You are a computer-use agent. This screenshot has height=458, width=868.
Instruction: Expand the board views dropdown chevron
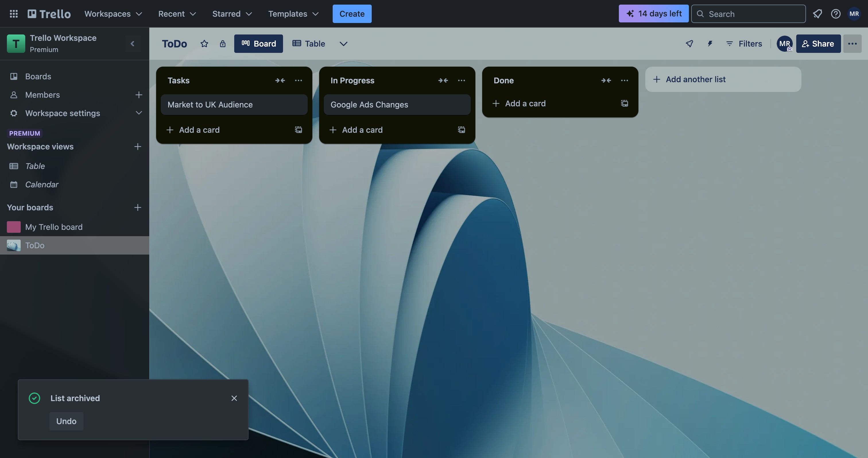[343, 43]
